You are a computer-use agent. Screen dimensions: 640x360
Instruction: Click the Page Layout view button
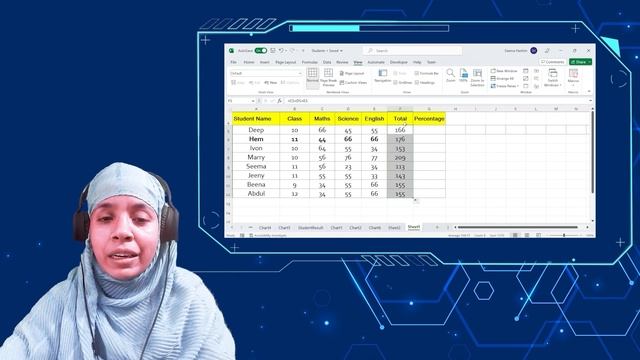click(x=351, y=73)
